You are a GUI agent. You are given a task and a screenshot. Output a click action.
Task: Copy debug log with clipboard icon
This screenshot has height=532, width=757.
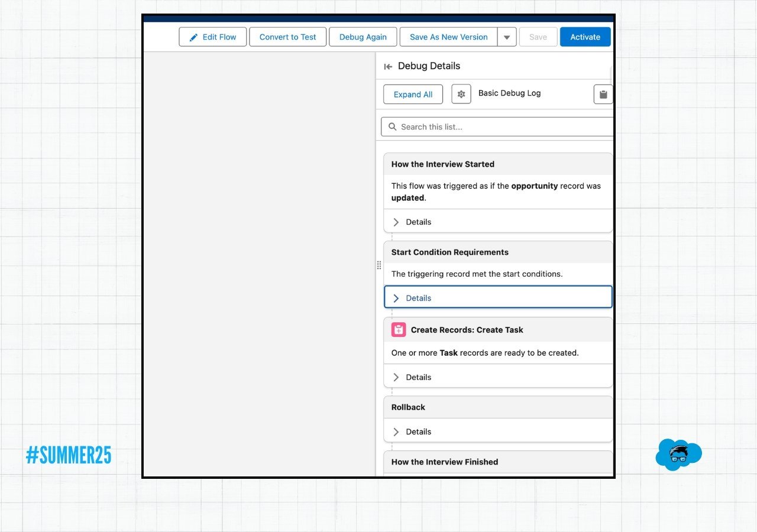coord(603,95)
